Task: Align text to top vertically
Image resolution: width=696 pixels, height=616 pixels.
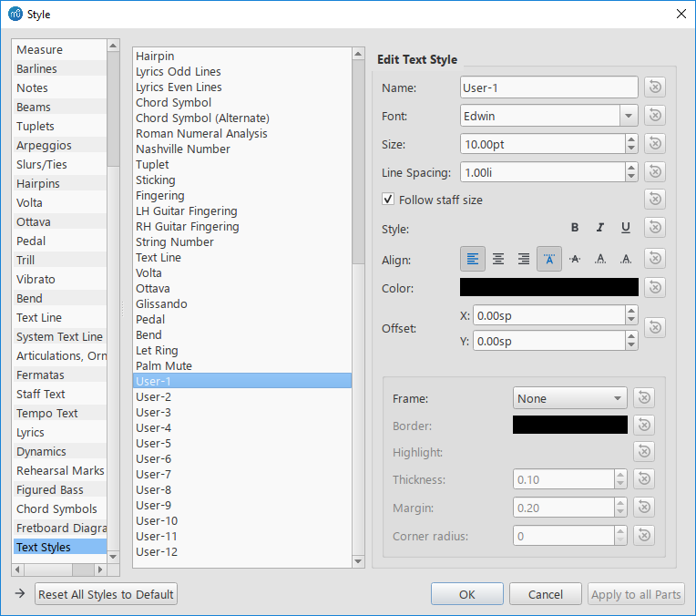Action: [549, 259]
